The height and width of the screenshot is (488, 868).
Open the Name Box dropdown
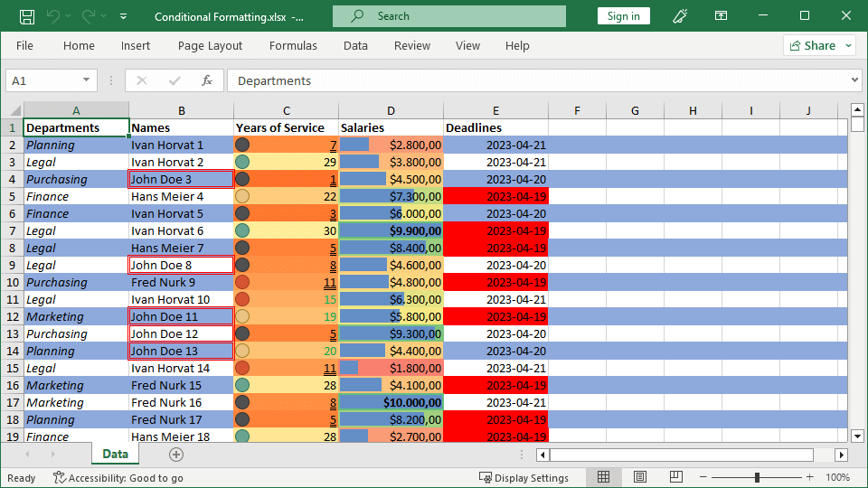click(87, 80)
